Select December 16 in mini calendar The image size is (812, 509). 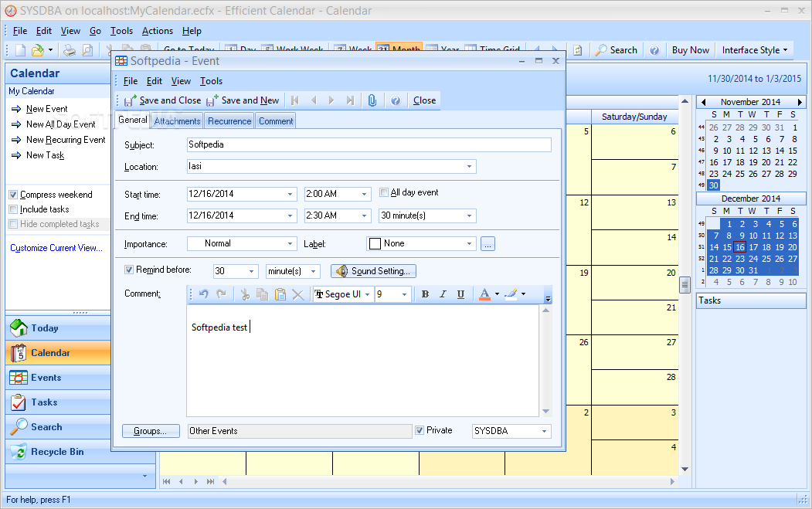tap(740, 247)
